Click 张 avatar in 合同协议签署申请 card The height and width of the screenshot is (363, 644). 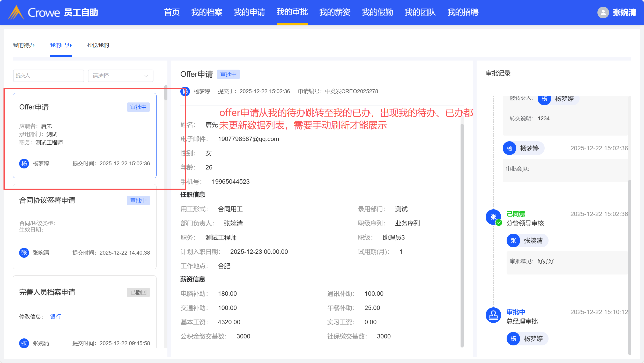(x=24, y=253)
